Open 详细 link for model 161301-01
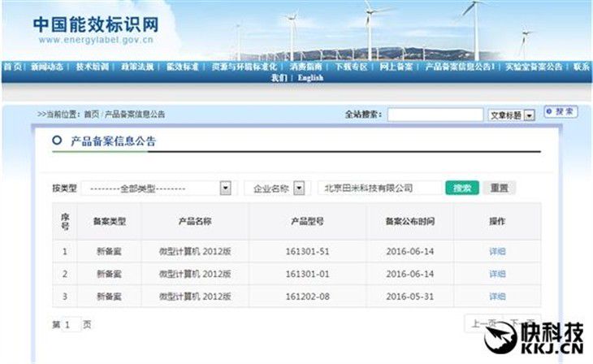 (x=497, y=274)
